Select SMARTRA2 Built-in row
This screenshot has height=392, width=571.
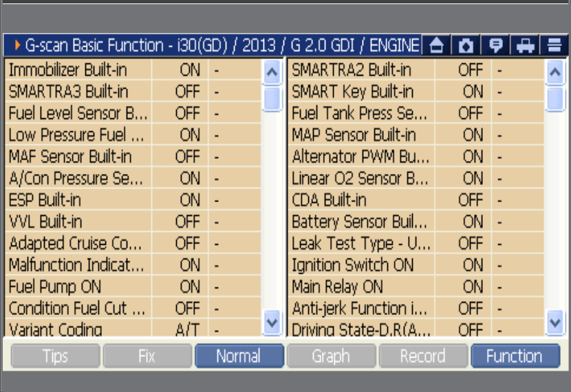pos(416,69)
